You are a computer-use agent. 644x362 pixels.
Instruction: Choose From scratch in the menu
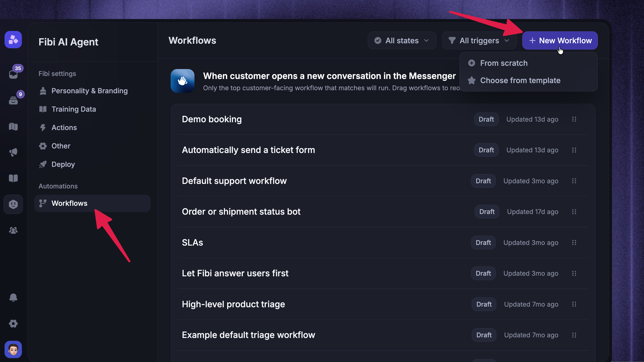(x=529, y=63)
